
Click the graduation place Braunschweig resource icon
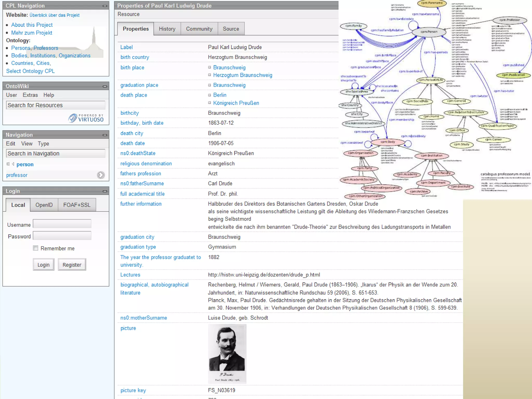[209, 85]
